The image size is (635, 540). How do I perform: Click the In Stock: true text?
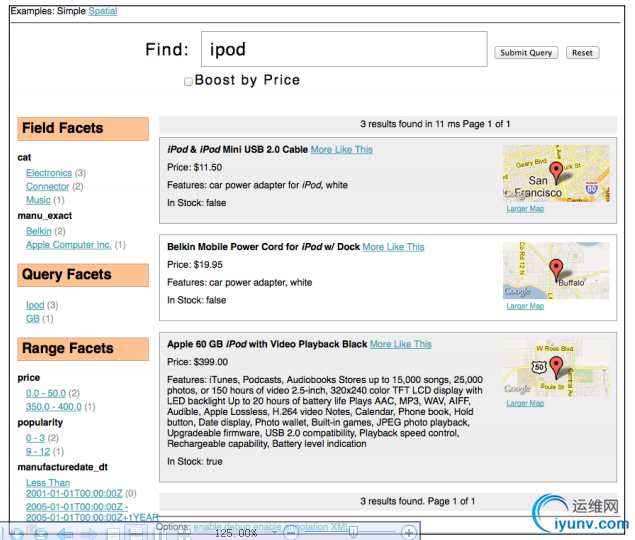pos(195,461)
